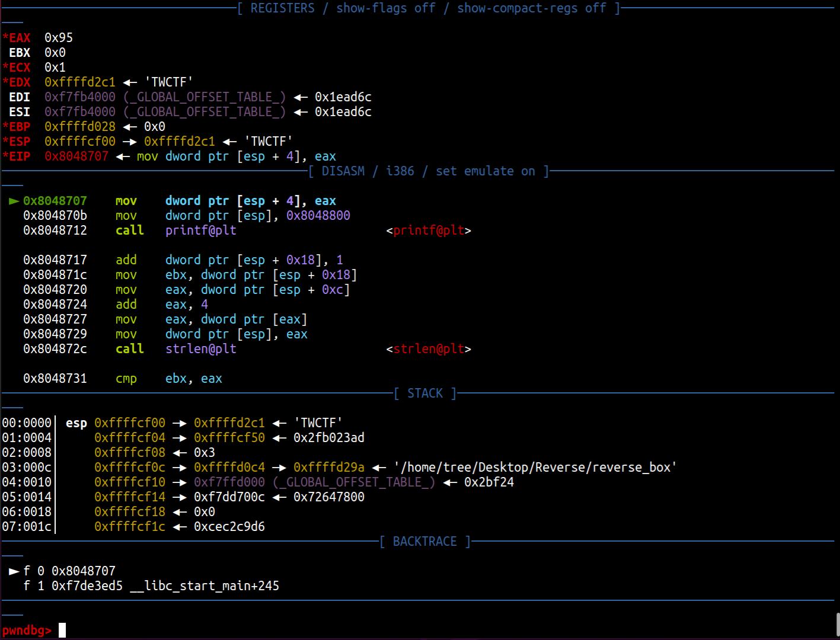Click the EBX register label

20,53
